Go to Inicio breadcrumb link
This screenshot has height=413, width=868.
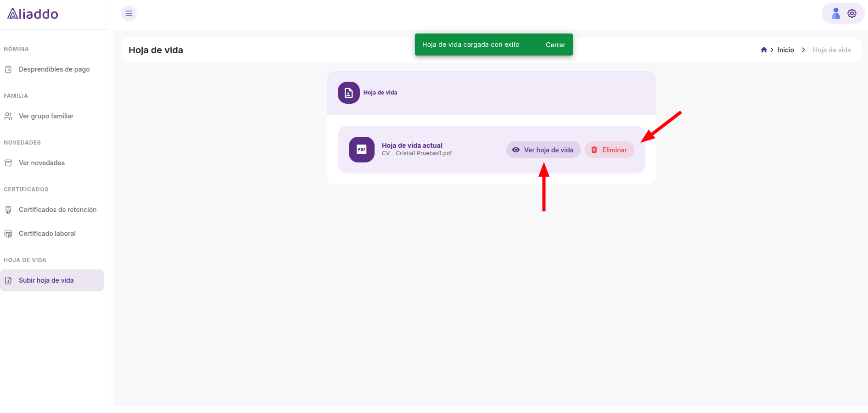tap(786, 50)
